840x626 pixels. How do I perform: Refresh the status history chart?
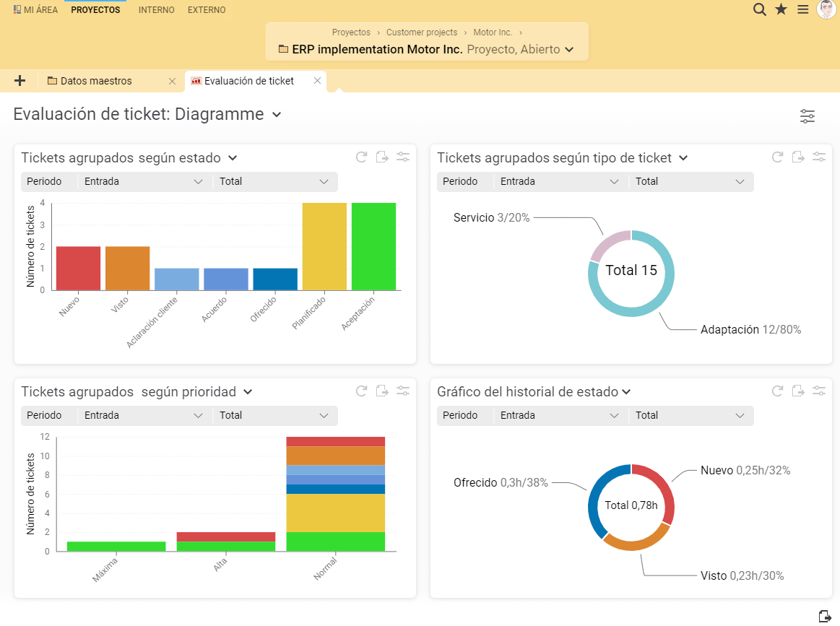point(778,391)
